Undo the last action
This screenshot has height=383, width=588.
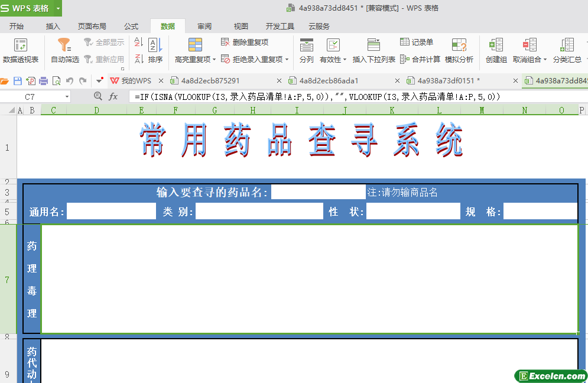[69, 81]
